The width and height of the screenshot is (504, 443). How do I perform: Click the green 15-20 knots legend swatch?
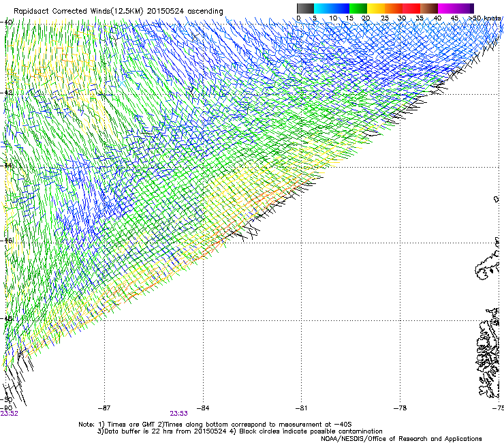pos(358,8)
